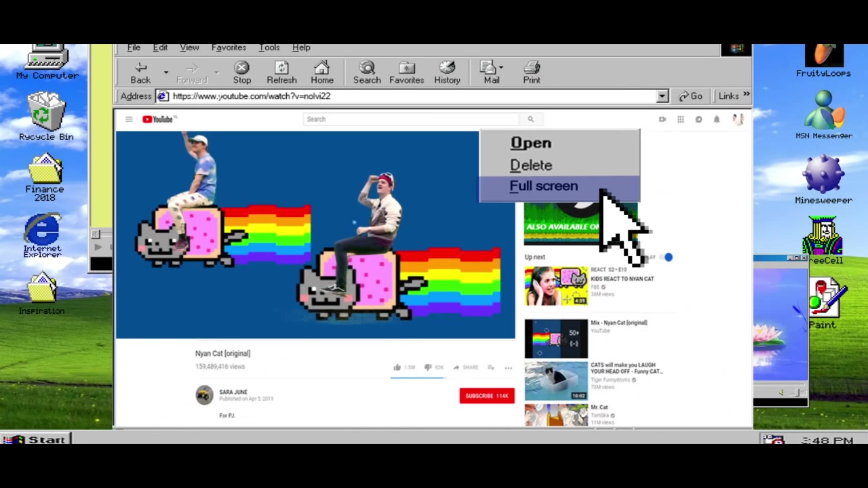Open MSN Messenger icon
The height and width of the screenshot is (488, 868).
[x=823, y=115]
